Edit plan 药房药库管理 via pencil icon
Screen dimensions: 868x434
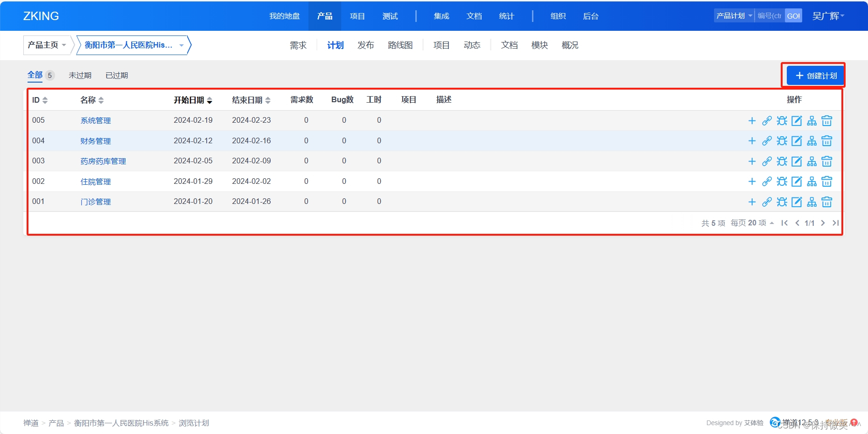(x=797, y=161)
